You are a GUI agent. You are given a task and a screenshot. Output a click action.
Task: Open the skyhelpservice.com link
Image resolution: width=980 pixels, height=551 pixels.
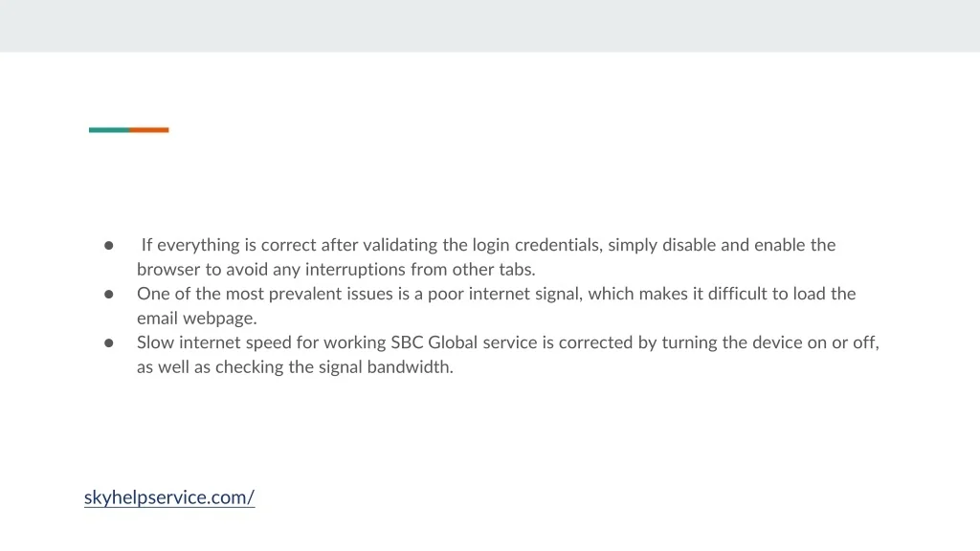coord(169,497)
